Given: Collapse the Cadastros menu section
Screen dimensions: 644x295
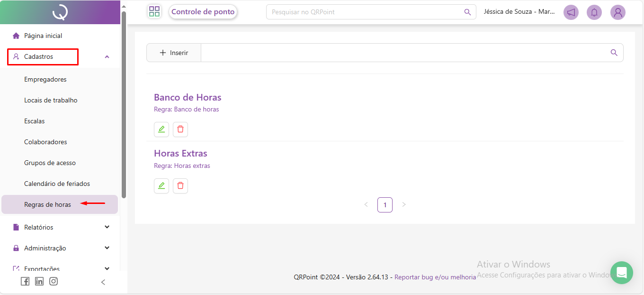Looking at the screenshot, I should [x=107, y=57].
